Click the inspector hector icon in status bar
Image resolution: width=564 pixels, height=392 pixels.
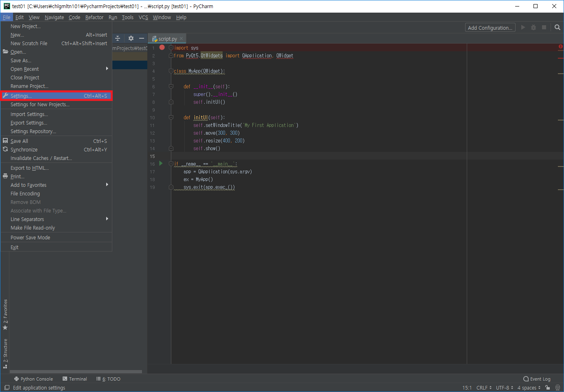click(x=557, y=388)
